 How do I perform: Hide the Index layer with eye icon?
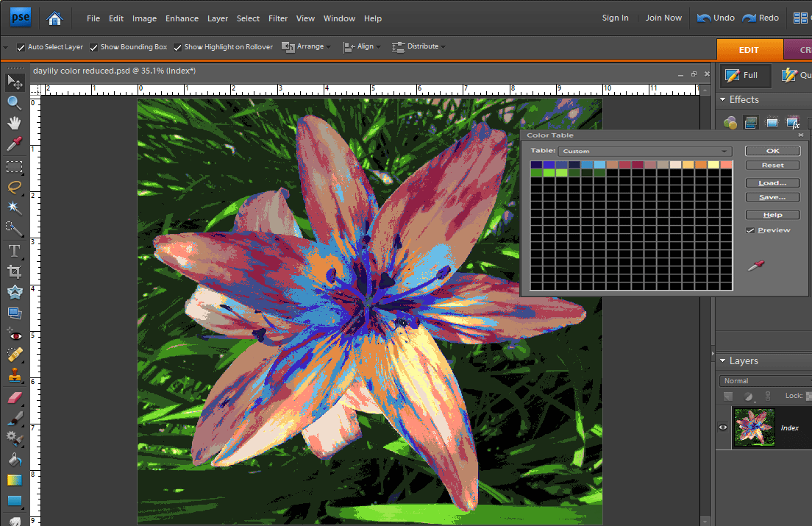tap(723, 427)
